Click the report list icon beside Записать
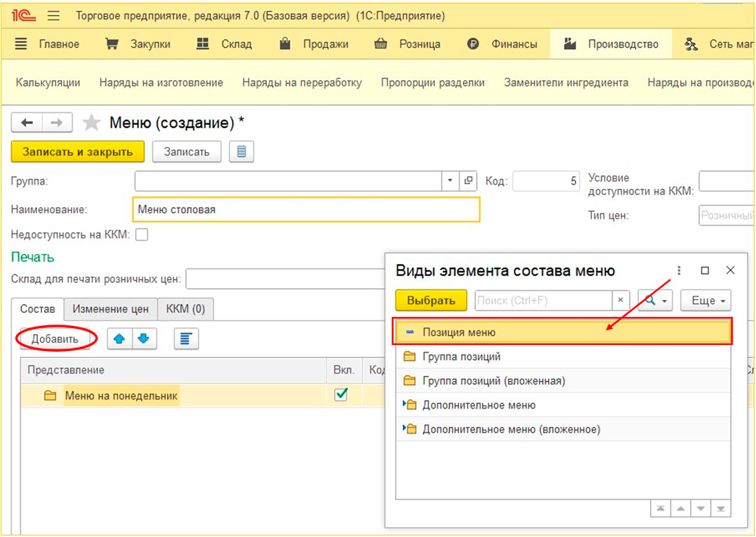Viewport: 756px width, 537px height. tap(241, 151)
